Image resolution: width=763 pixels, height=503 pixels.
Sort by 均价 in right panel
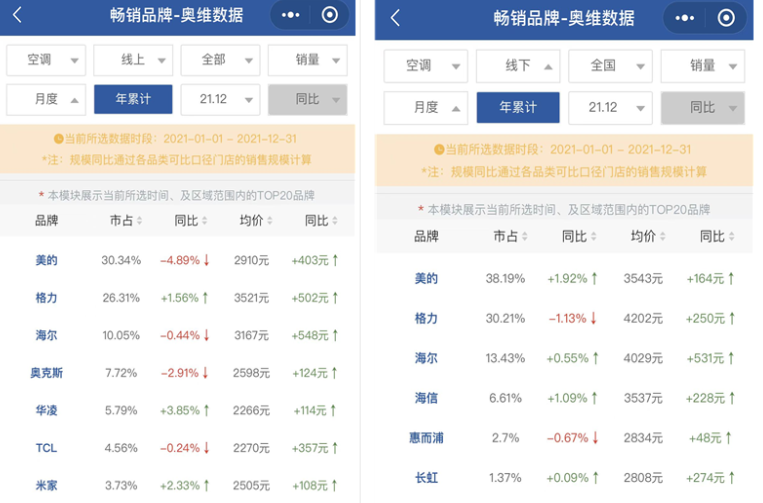[648, 236]
